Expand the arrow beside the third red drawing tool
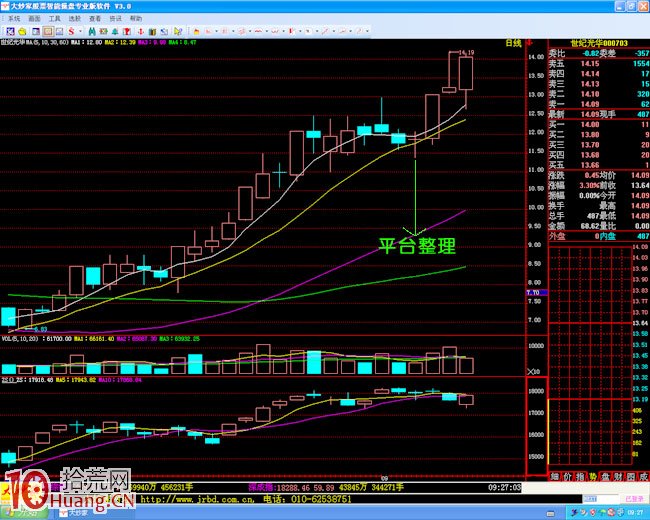650x520 pixels. [x=250, y=31]
